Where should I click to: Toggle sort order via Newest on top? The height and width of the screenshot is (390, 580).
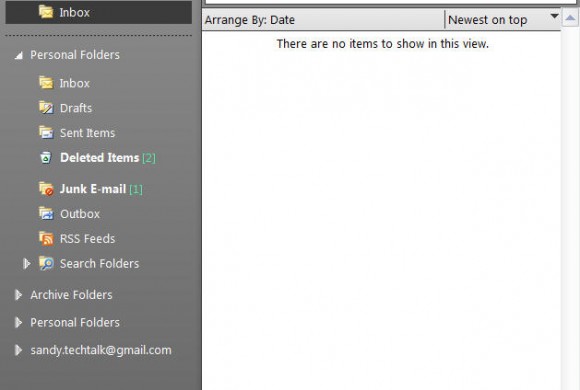[x=488, y=20]
